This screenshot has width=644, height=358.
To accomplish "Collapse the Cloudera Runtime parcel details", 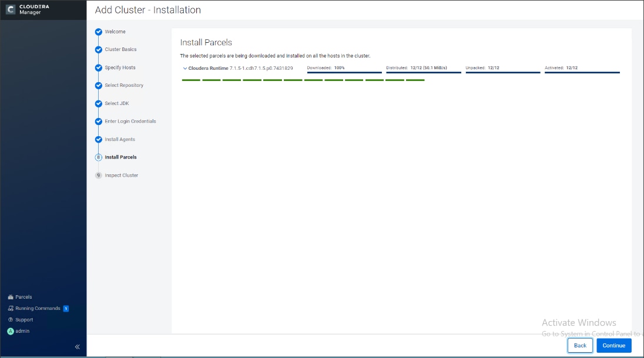I will (x=186, y=68).
